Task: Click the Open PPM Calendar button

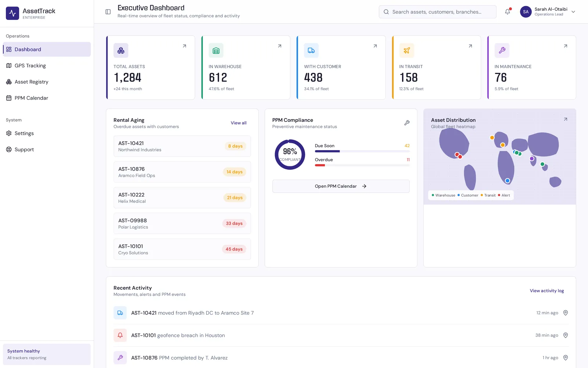Action: (x=341, y=186)
